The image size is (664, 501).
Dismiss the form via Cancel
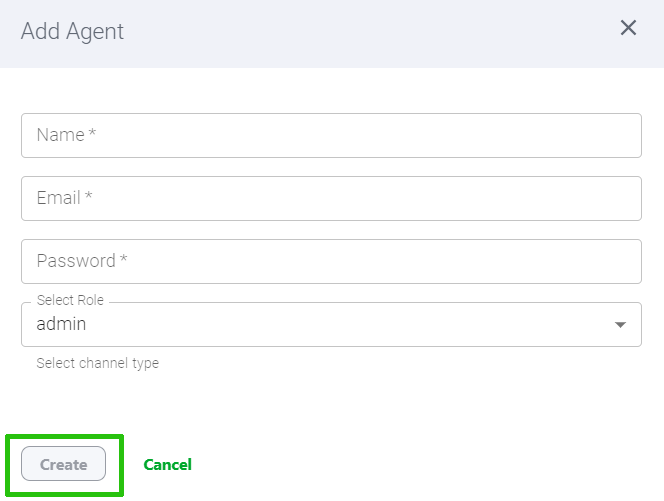coord(167,464)
